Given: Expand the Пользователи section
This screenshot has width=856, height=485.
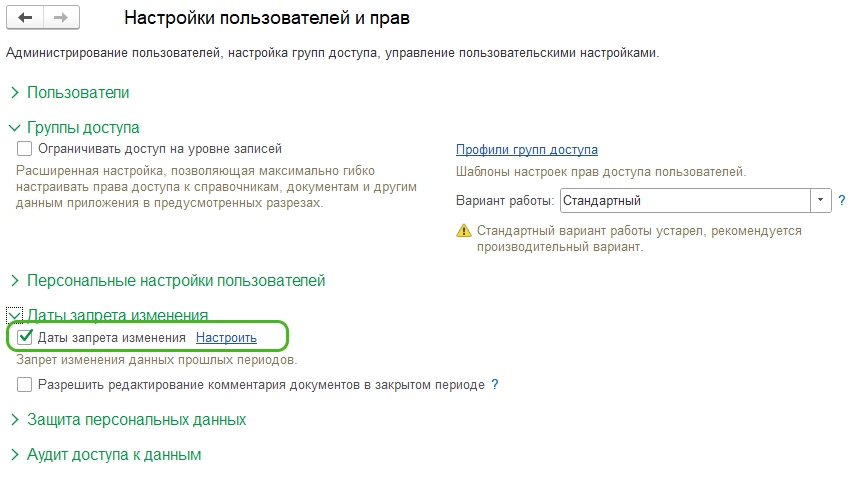Looking at the screenshot, I should click(x=15, y=93).
